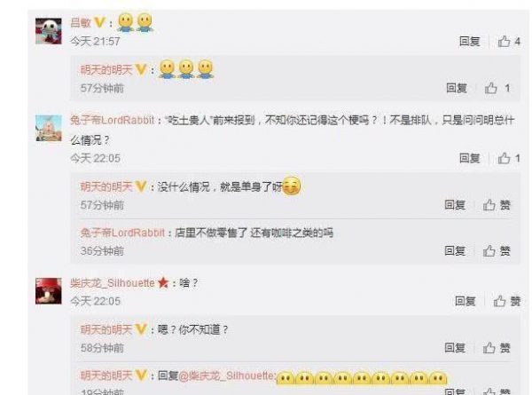Like the reply about 店里不做零售了
The width and height of the screenshot is (532, 395).
click(x=497, y=251)
